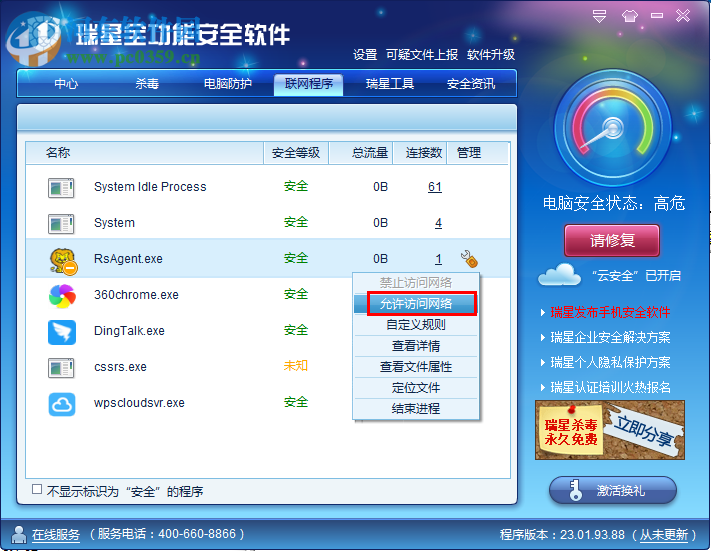711x551 pixels.
Task: Open 瑞星企业安全解决方案 link
Action: tap(610, 337)
